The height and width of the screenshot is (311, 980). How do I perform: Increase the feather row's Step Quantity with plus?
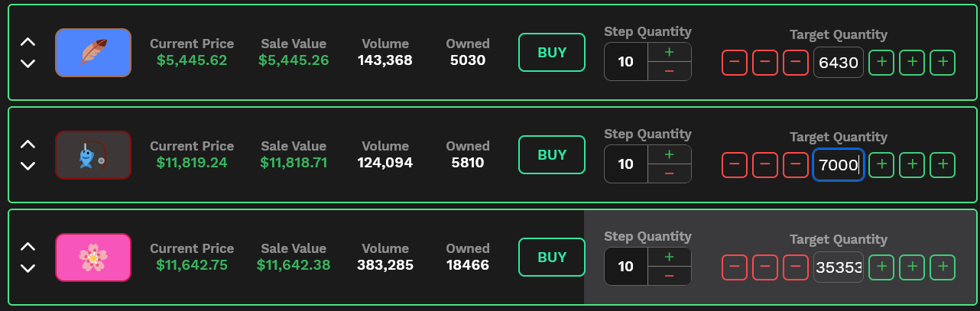click(x=670, y=52)
